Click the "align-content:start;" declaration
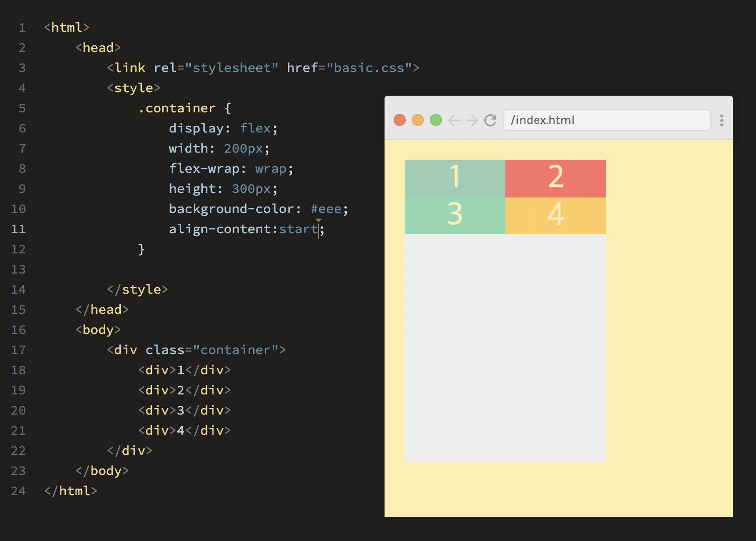The height and width of the screenshot is (541, 756). coord(247,229)
